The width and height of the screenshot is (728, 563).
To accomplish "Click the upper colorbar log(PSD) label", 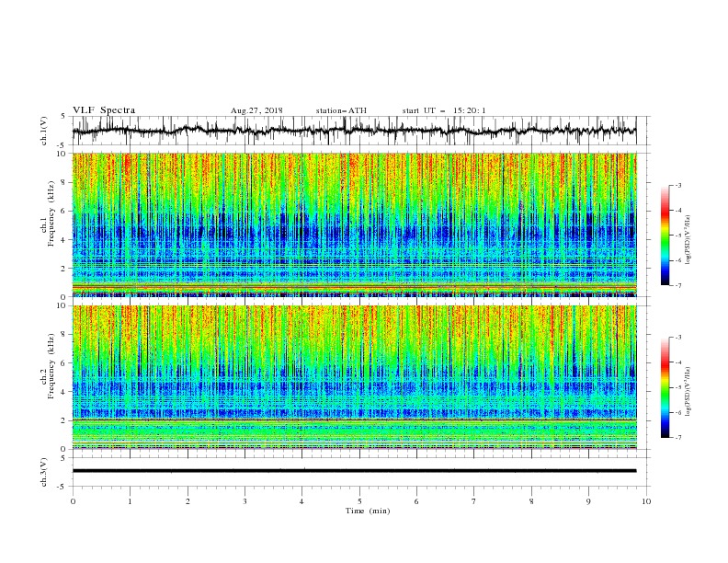I will click(688, 240).
